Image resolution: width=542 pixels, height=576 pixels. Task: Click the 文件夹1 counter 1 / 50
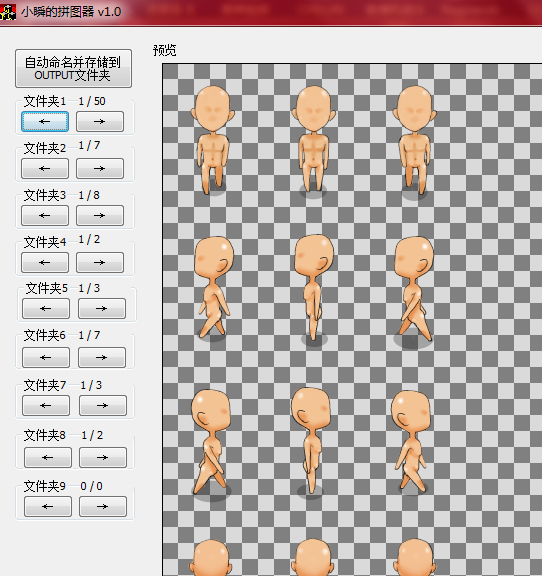coord(92,101)
